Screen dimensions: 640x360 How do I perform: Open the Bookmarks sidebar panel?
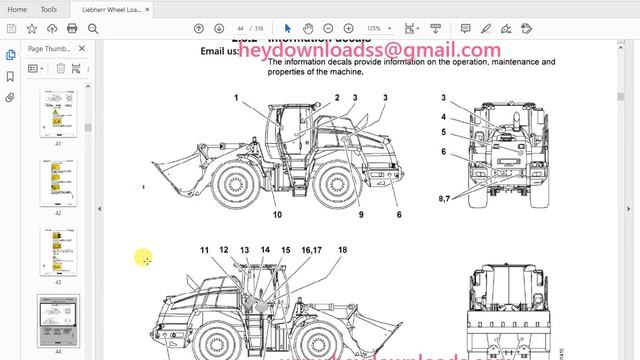point(11,76)
